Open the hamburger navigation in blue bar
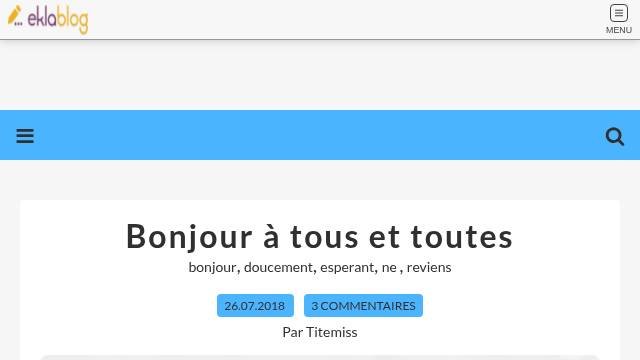640x360 pixels. [x=25, y=136]
